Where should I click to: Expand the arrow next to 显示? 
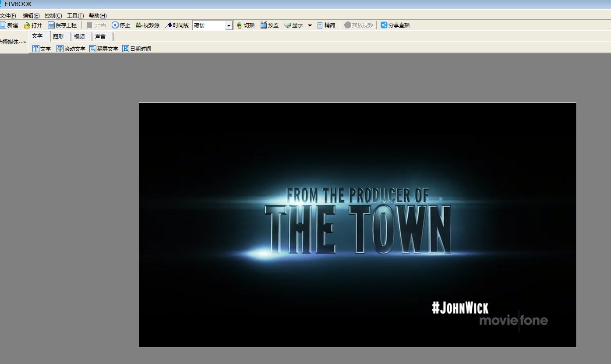coord(310,25)
